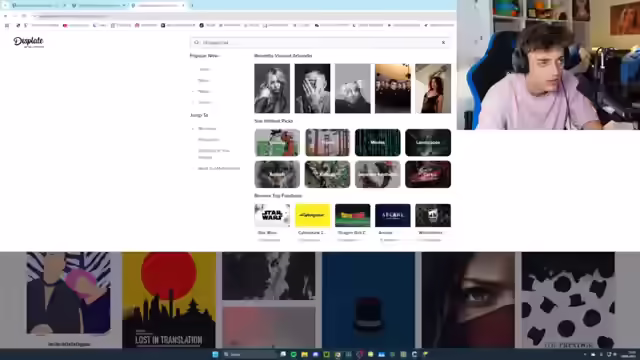This screenshot has height=360, width=640.
Task: Click the Star Wars fandom label
Action: (267, 233)
